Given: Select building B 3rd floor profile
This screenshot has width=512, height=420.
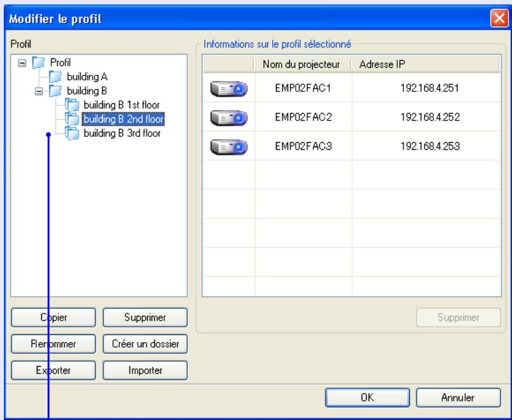Looking at the screenshot, I should [122, 133].
